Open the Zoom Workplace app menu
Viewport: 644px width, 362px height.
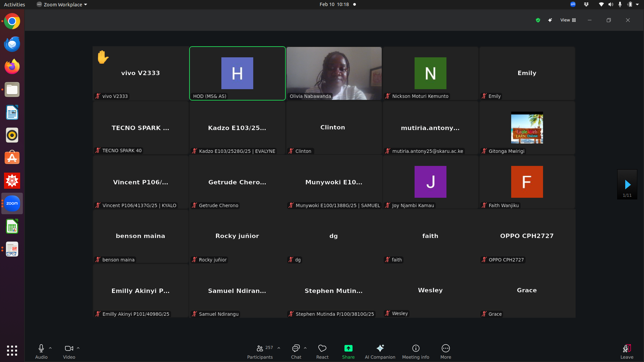coord(62,4)
